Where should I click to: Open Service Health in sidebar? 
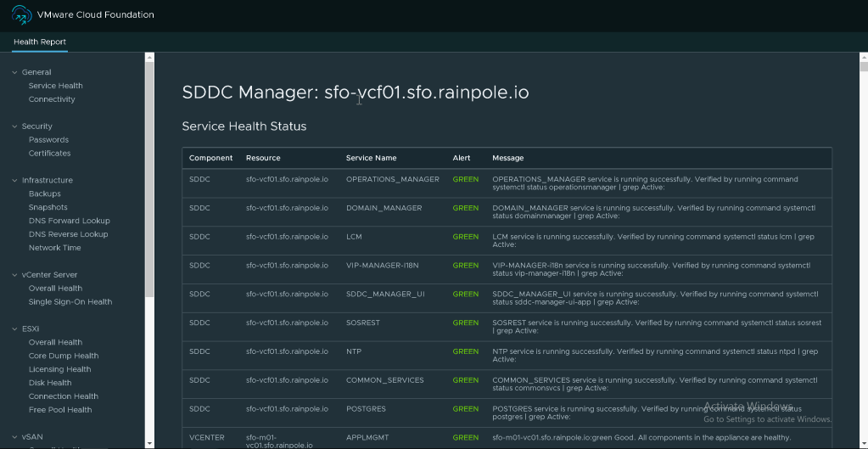55,86
